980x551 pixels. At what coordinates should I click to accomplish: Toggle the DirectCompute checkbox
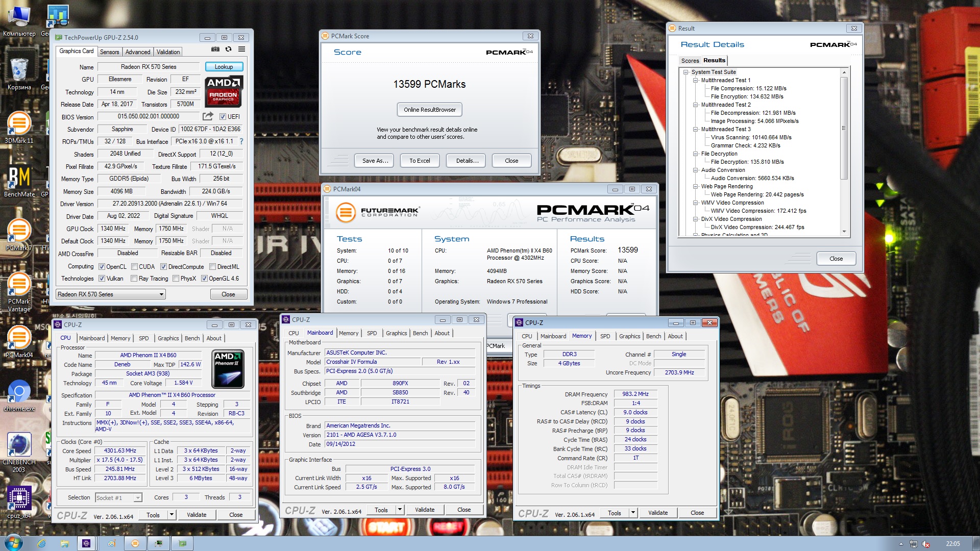click(x=163, y=267)
